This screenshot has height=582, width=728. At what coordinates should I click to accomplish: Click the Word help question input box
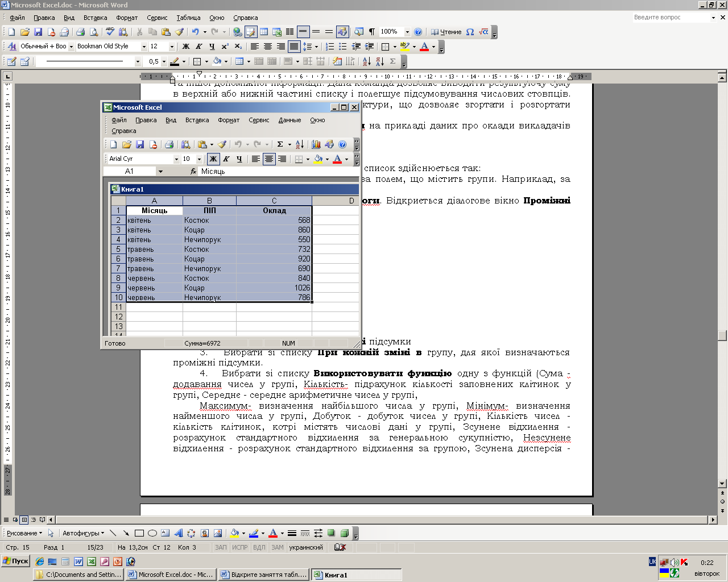(671, 18)
